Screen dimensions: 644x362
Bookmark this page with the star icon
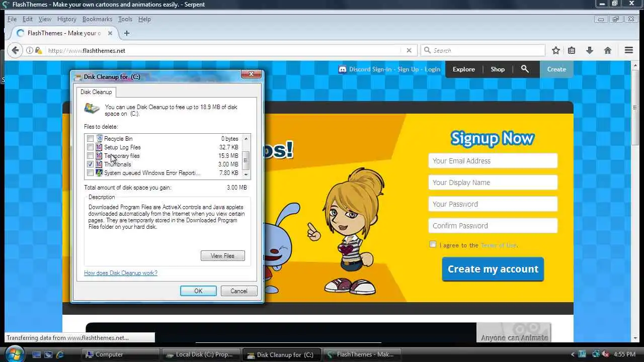point(556,50)
